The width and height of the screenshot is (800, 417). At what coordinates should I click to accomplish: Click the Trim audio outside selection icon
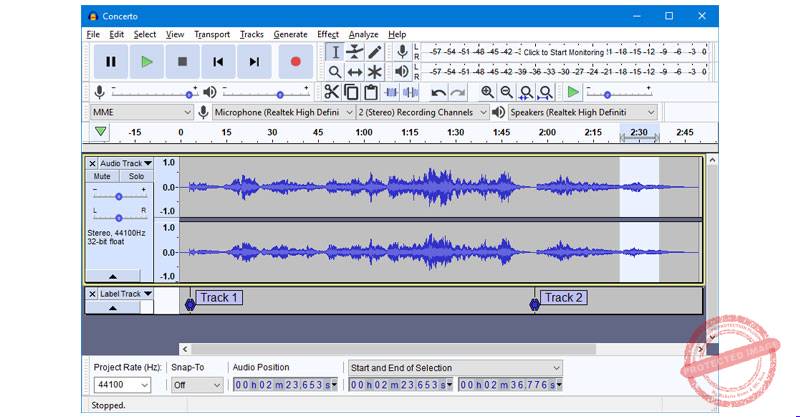point(391,92)
